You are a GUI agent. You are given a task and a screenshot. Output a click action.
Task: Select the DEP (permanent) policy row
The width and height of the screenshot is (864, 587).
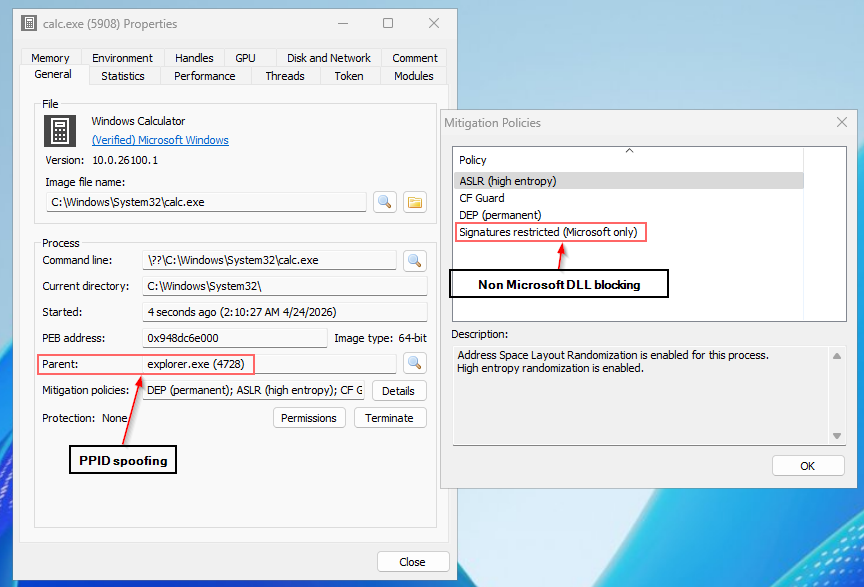tap(629, 215)
